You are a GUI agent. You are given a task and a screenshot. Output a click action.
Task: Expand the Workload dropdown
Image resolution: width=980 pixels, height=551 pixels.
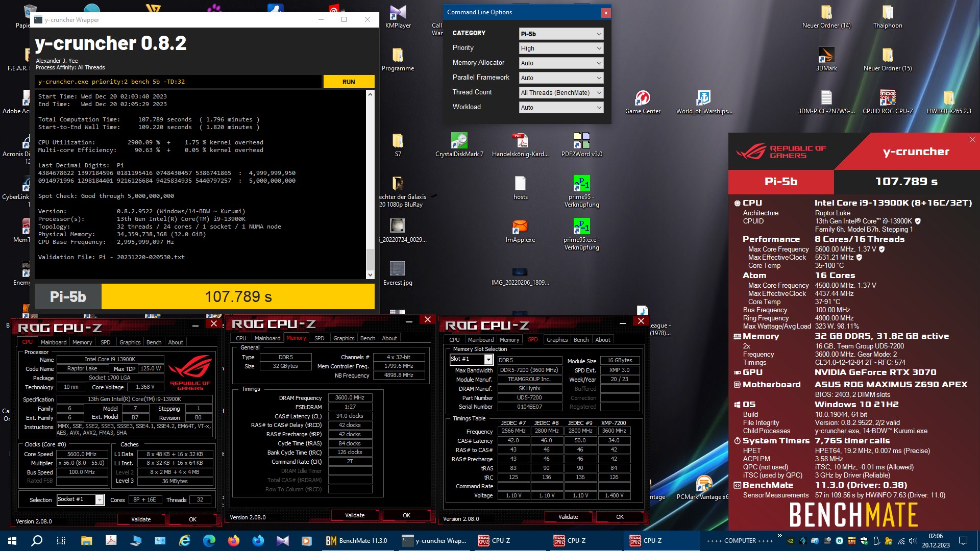561,108
